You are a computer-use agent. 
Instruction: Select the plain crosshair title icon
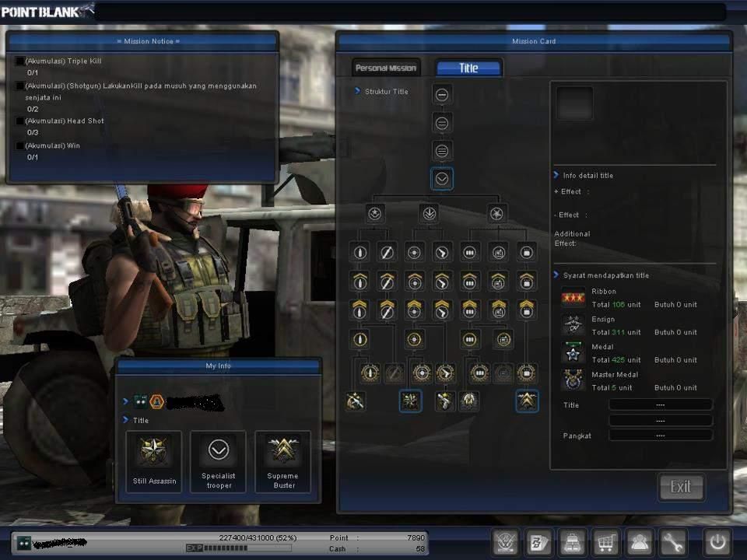click(414, 252)
